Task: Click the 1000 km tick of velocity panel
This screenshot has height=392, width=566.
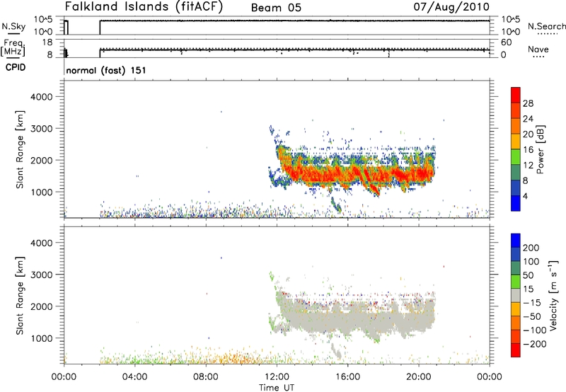Action: point(42,338)
